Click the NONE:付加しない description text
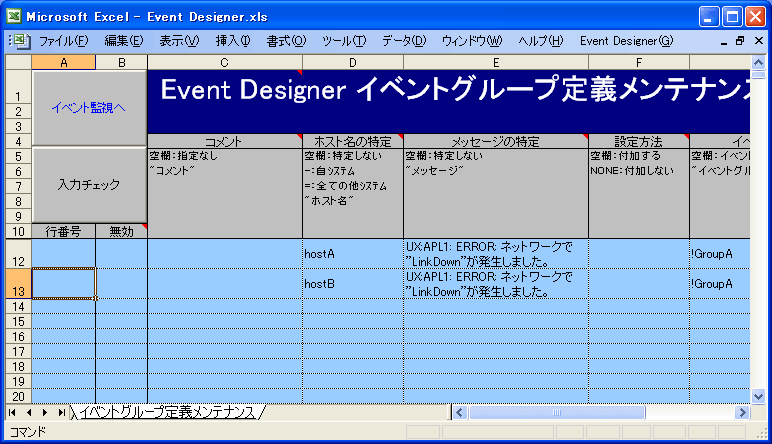The height and width of the screenshot is (444, 772). pyautogui.click(x=632, y=171)
